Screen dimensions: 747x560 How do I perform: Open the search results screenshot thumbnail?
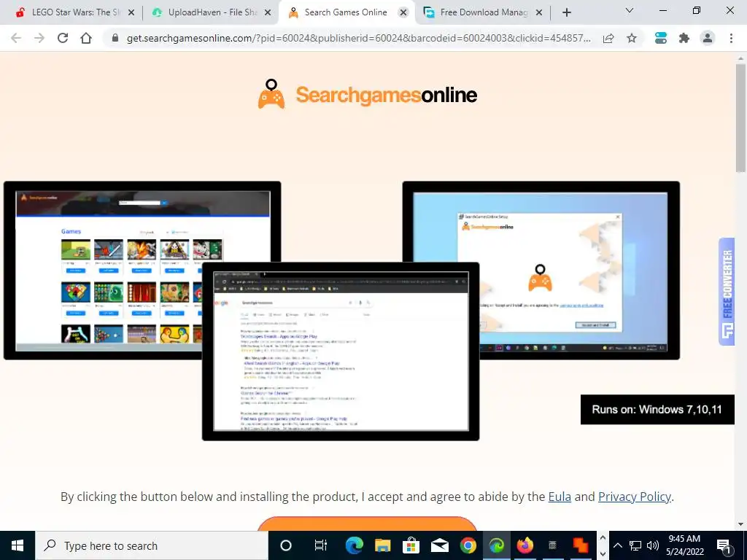point(341,351)
